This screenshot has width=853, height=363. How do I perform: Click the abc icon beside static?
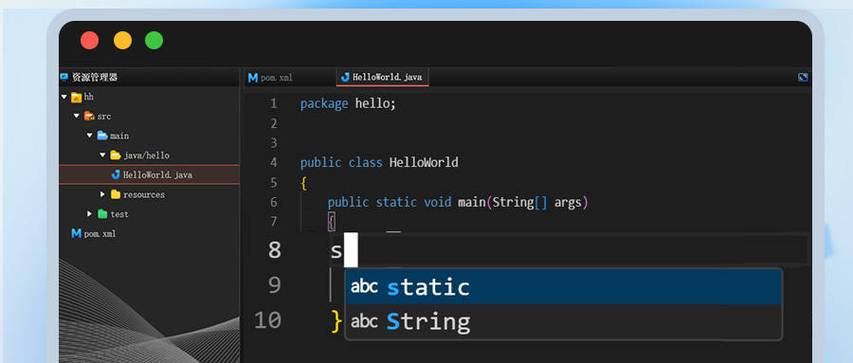[364, 287]
